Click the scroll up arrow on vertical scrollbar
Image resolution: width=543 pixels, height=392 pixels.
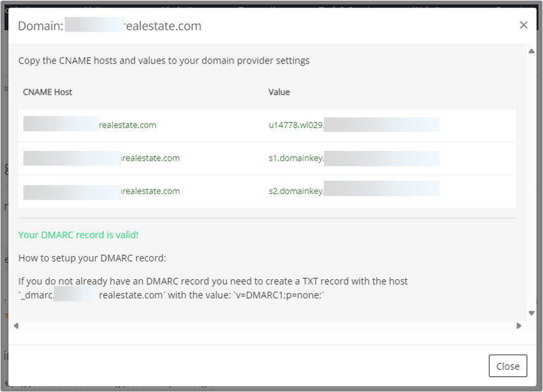pos(531,50)
